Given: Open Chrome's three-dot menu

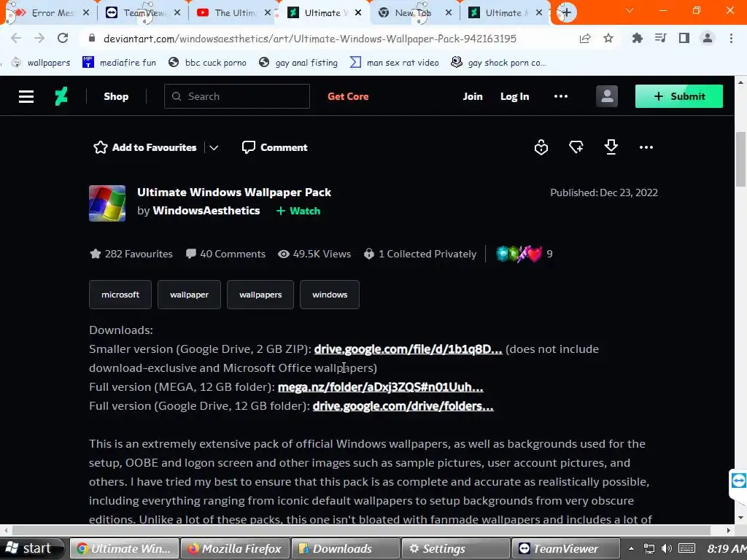Looking at the screenshot, I should coord(731,38).
